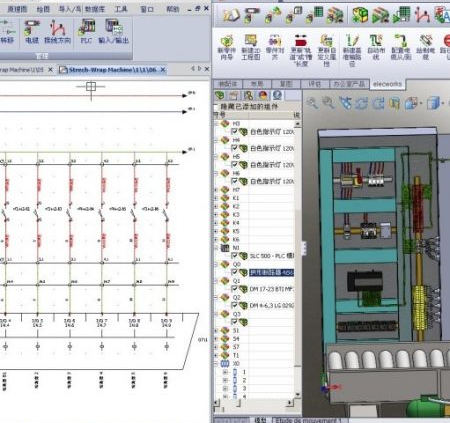The width and height of the screenshot is (450, 423).
Task: Switch to the elecworks tab
Action: tap(387, 84)
